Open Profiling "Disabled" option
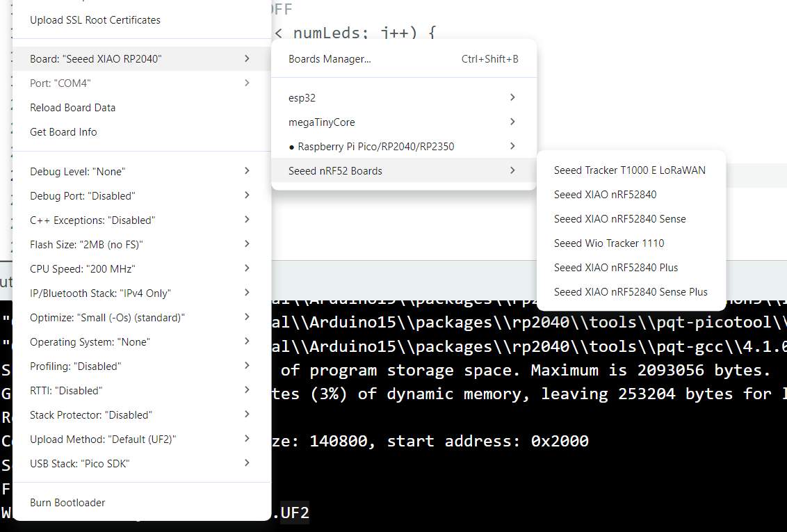 tap(142, 366)
